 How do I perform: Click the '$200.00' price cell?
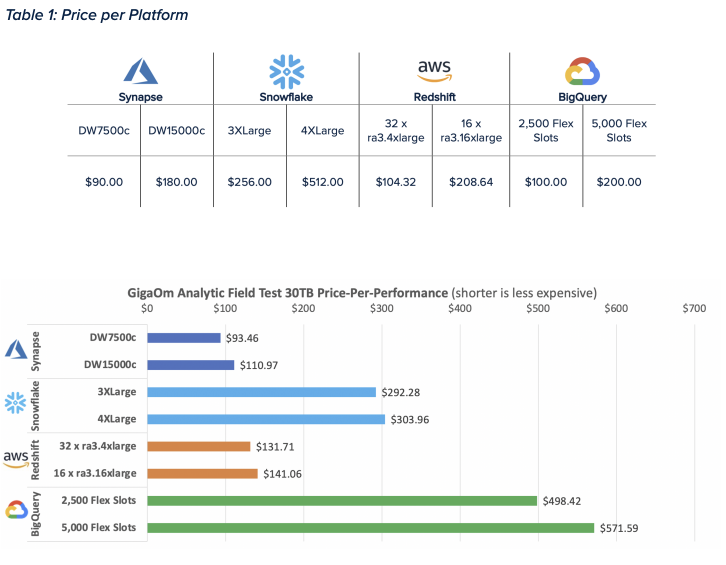(619, 182)
